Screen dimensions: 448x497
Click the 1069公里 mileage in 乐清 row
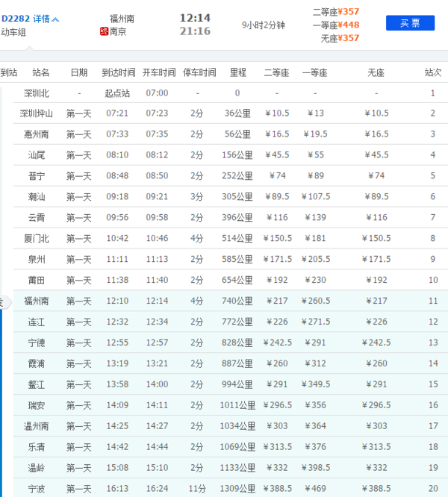tap(237, 447)
